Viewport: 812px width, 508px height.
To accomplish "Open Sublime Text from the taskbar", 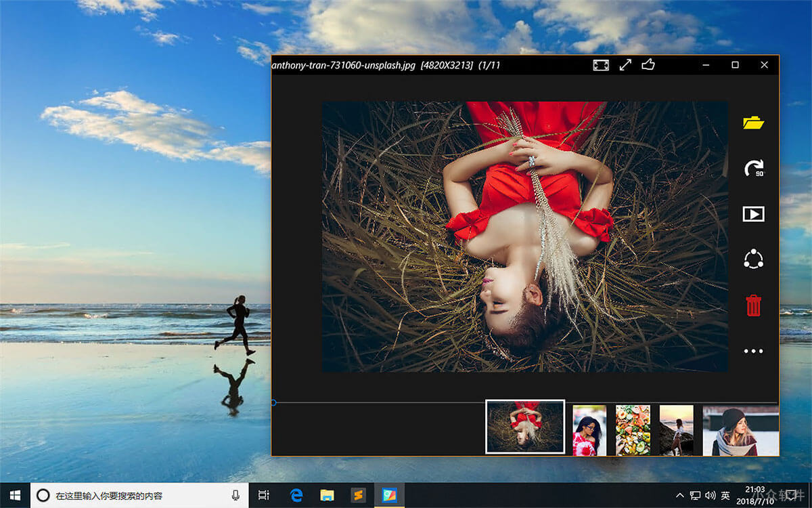I will [359, 495].
